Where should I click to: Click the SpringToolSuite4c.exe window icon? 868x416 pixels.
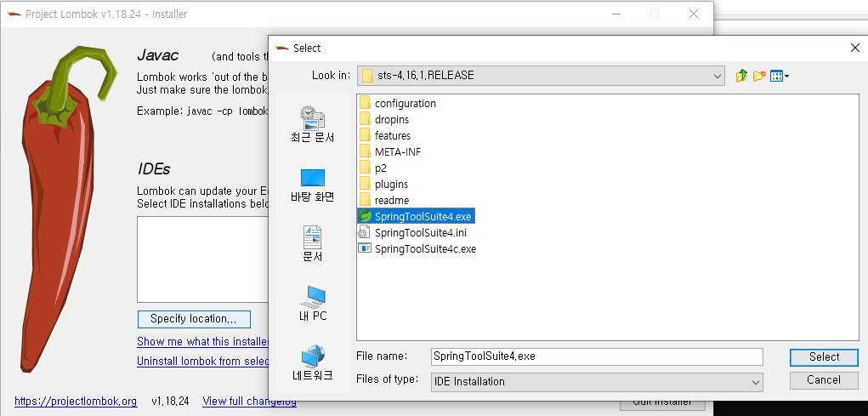[365, 248]
